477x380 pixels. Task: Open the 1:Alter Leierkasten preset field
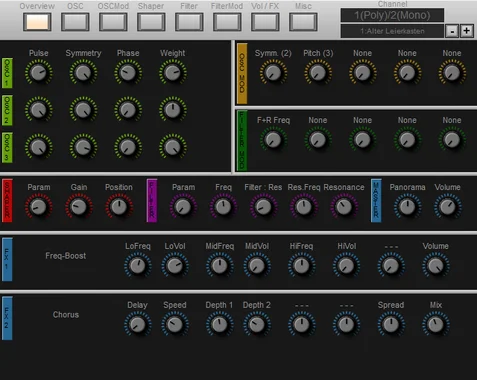[x=392, y=31]
